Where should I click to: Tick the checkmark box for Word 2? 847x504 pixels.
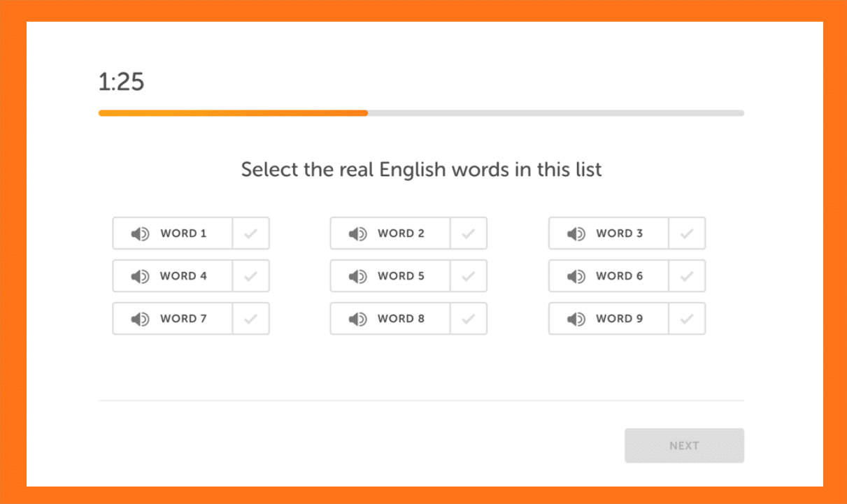pyautogui.click(x=469, y=233)
